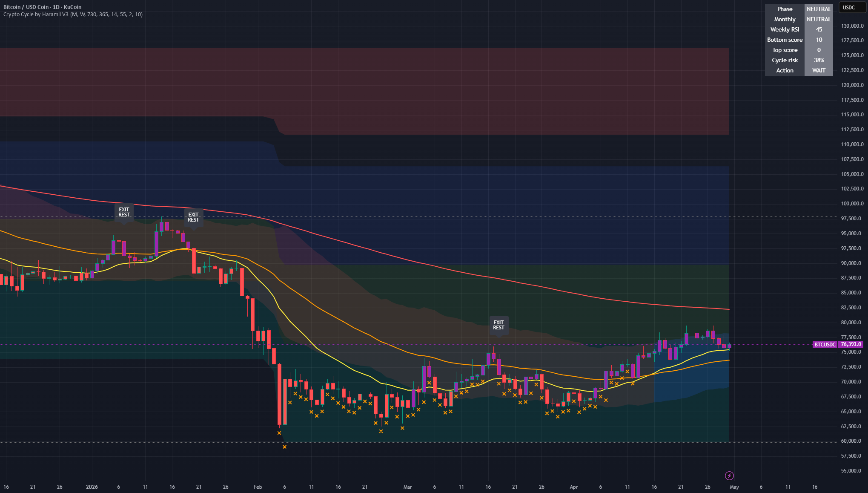The image size is (868, 493).
Task: Click the Feb label on time axis
Action: [x=258, y=487]
